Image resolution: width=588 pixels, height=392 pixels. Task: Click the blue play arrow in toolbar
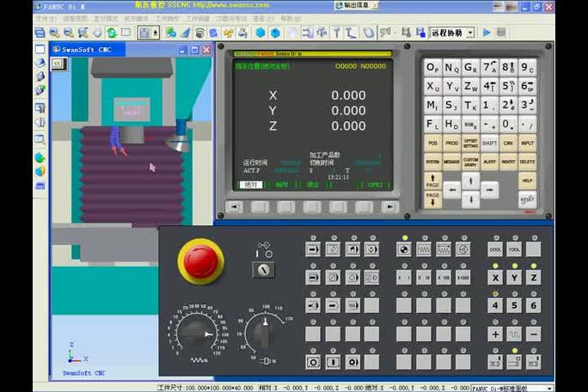487,33
